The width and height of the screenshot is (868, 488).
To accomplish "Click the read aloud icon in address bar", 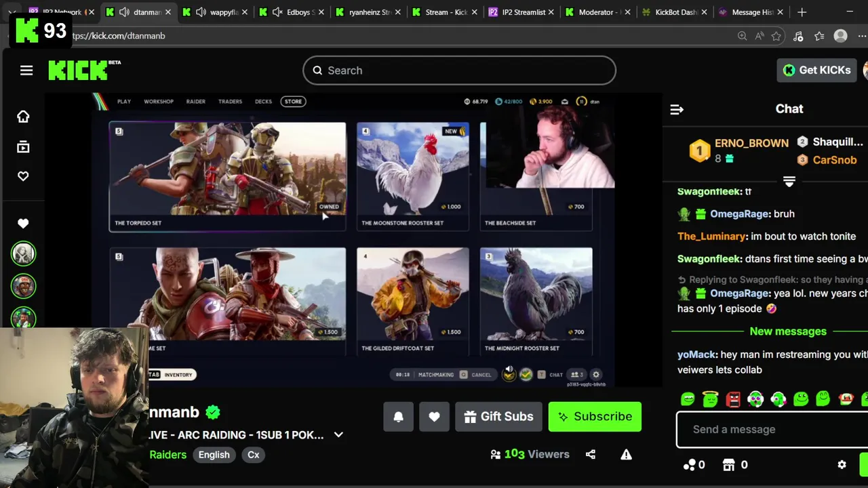I will (759, 36).
